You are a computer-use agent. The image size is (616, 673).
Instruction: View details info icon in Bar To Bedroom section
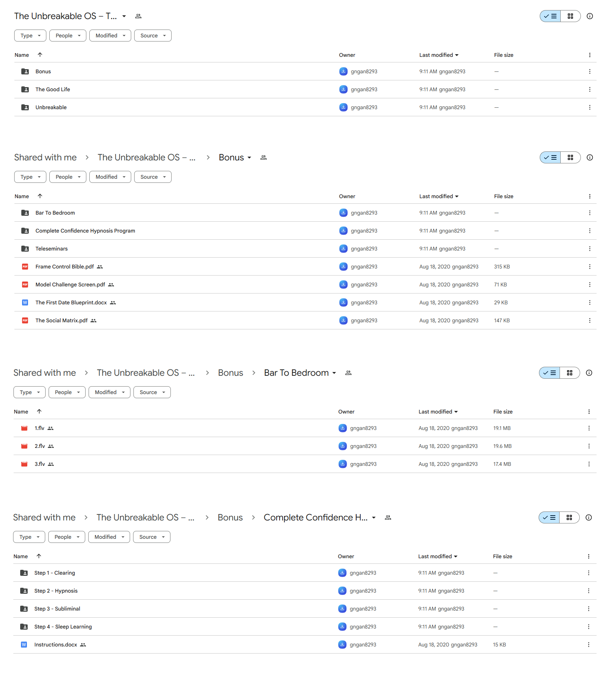coord(589,373)
